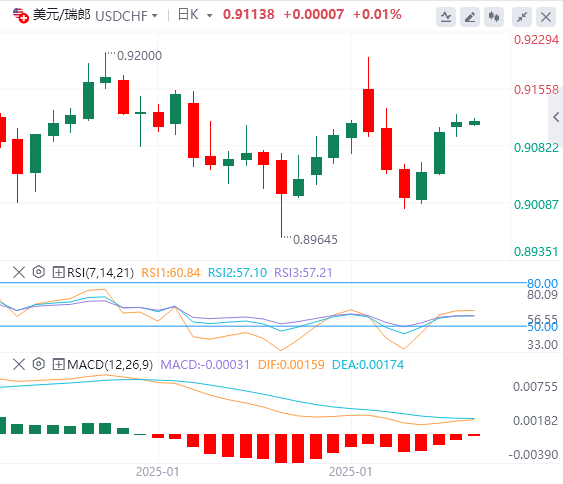Click the RSI(7,14,21) label
563x484 pixels.
[x=101, y=273]
